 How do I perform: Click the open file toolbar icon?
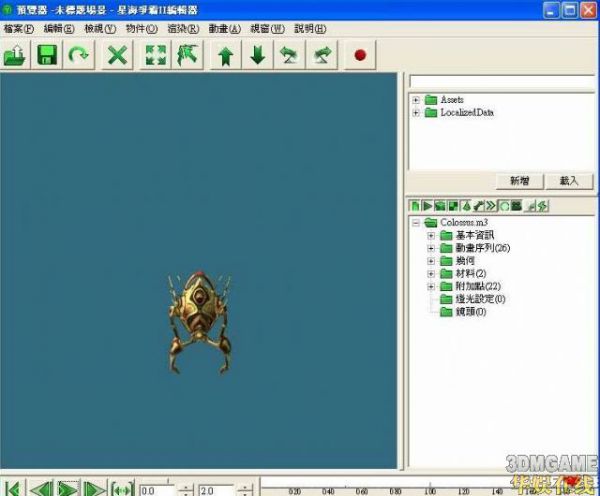point(15,55)
